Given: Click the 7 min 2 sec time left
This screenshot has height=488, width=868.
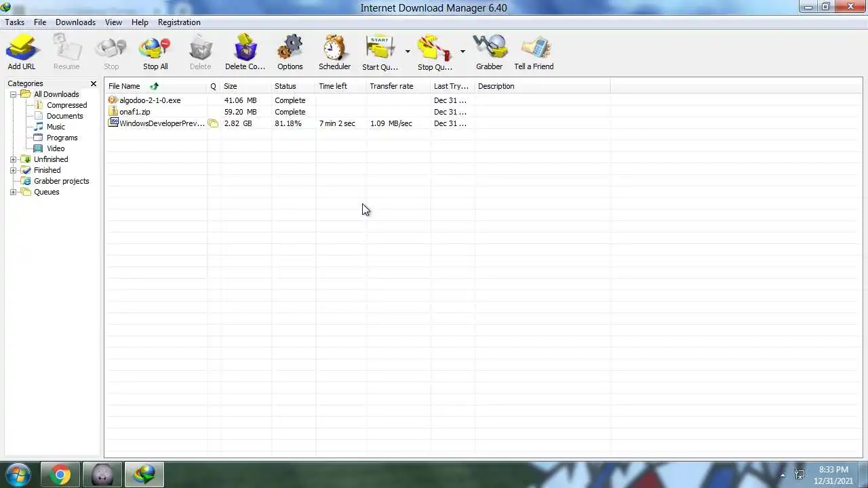Looking at the screenshot, I should tap(337, 123).
